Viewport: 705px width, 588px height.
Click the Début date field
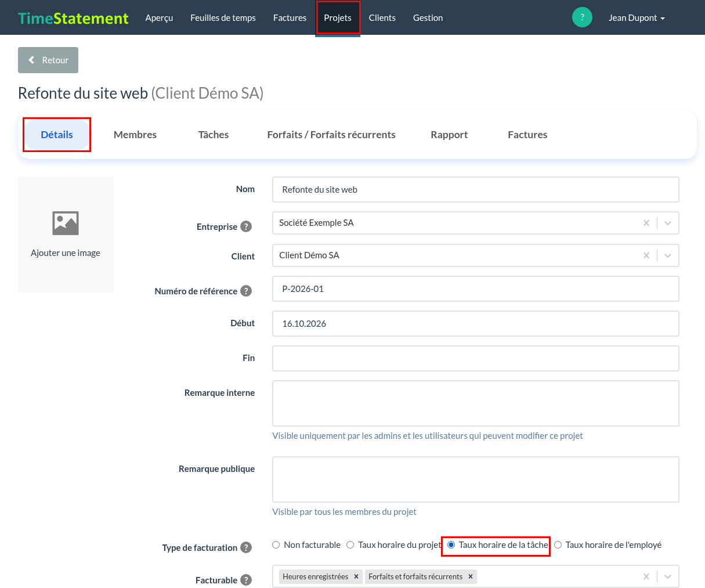[x=476, y=324]
